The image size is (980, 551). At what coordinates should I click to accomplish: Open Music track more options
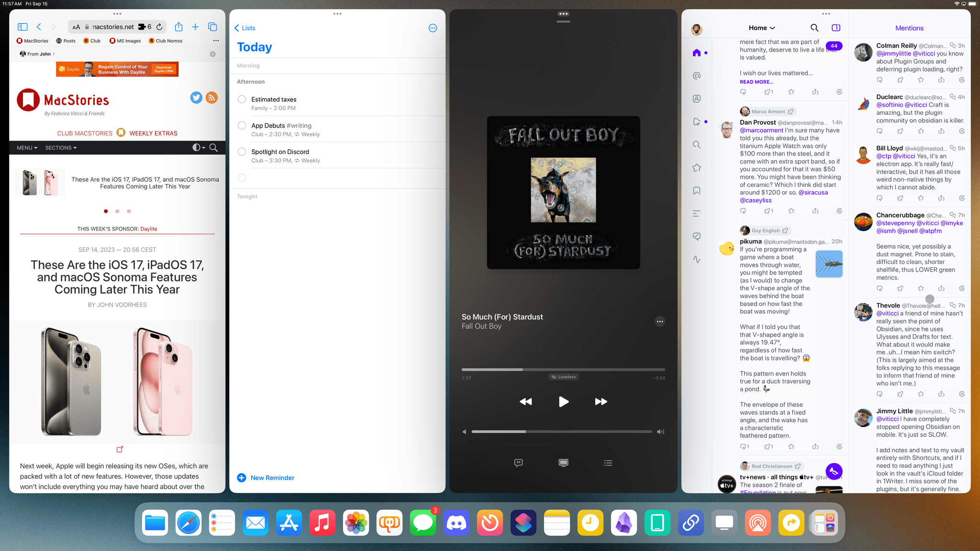pyautogui.click(x=660, y=321)
